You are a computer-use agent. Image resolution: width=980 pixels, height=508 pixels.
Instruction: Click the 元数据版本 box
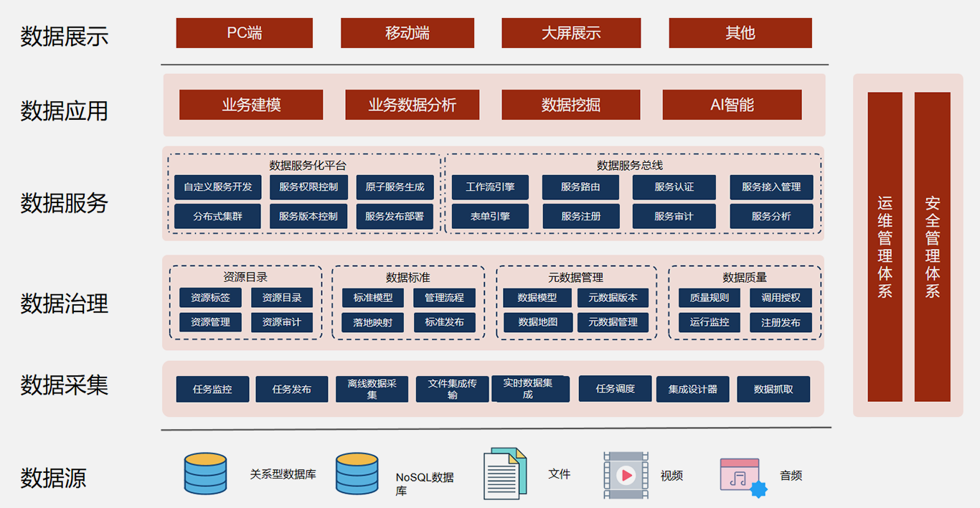(x=613, y=298)
